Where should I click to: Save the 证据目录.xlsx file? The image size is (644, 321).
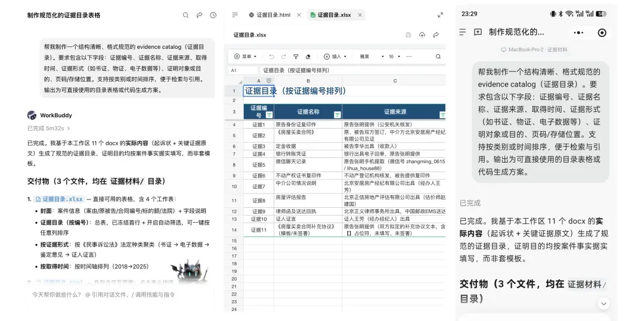(408, 35)
